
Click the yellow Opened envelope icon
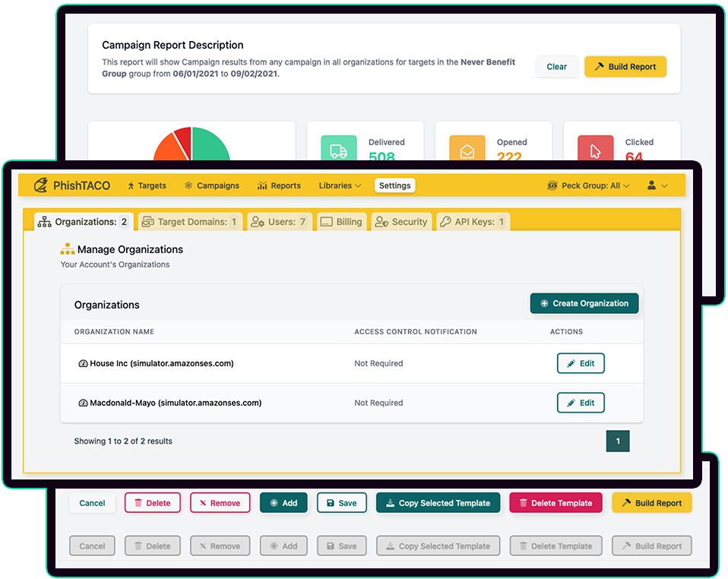tap(468, 149)
